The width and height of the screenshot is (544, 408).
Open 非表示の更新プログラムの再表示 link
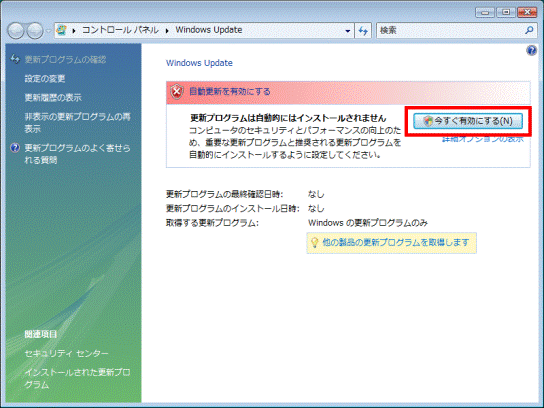pyautogui.click(x=78, y=122)
